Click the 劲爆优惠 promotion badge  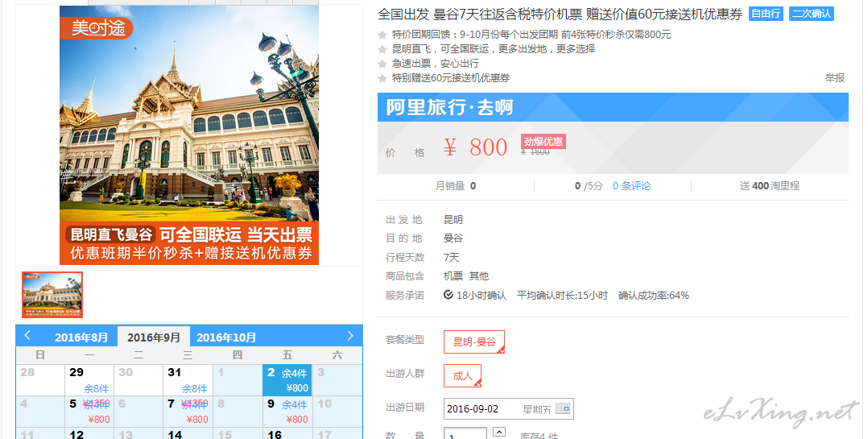click(x=543, y=142)
